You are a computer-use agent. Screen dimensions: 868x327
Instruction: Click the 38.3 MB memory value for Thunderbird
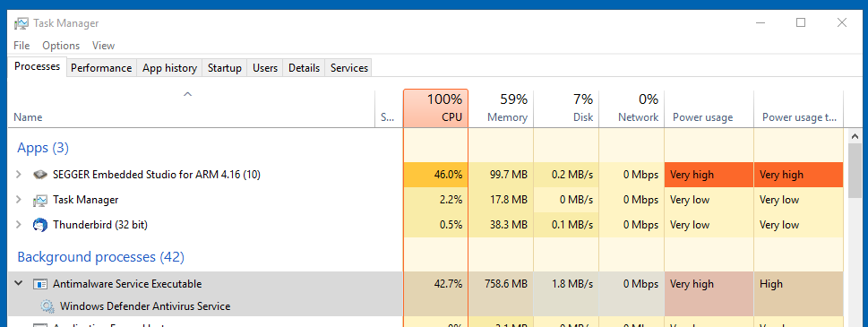pos(508,225)
